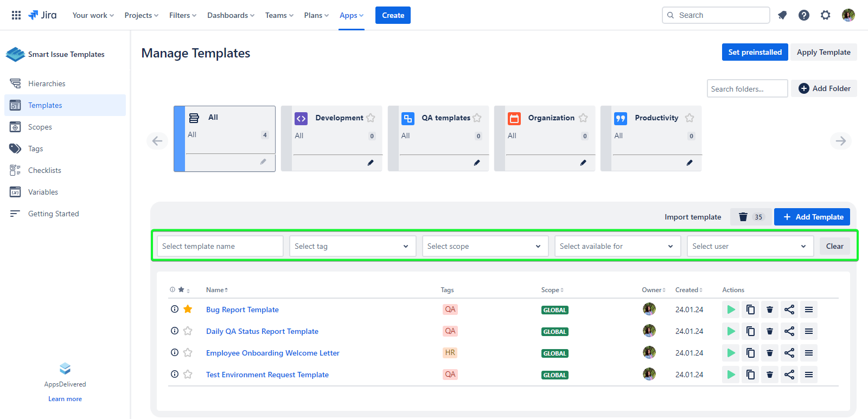This screenshot has width=868, height=419.
Task: Open the Bug Report Template actions menu
Action: point(809,310)
